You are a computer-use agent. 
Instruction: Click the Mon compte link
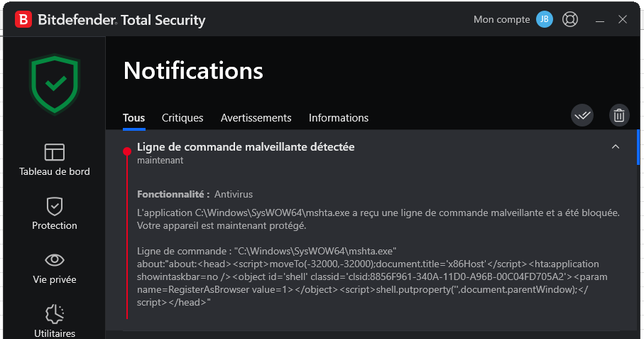(x=501, y=20)
